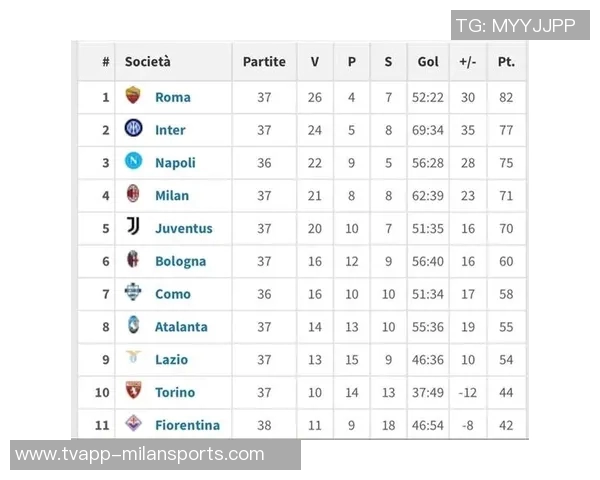Click the Torino club crest icon
Image resolution: width=600 pixels, height=480 pixels.
(133, 391)
